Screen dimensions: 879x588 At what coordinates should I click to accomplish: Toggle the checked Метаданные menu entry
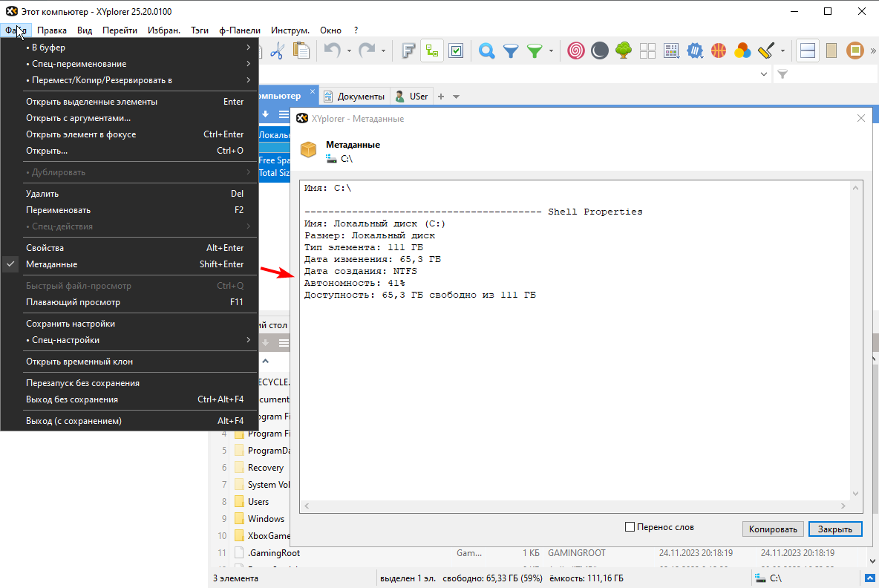tap(129, 264)
